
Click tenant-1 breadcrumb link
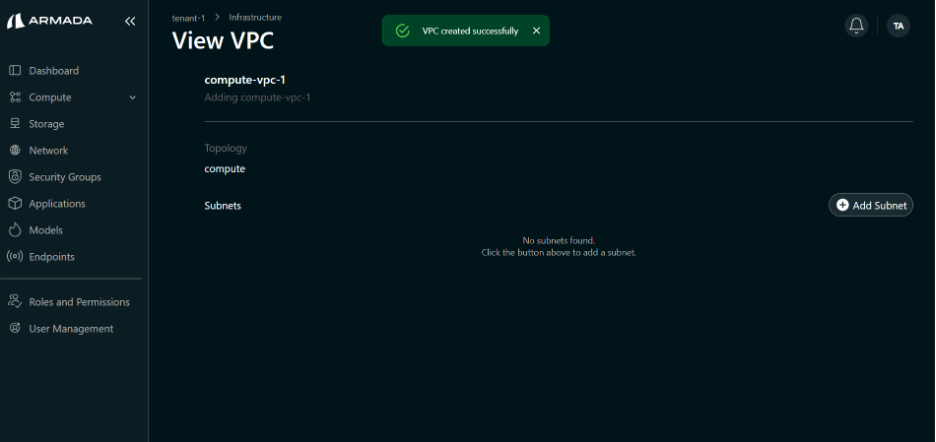coord(189,18)
